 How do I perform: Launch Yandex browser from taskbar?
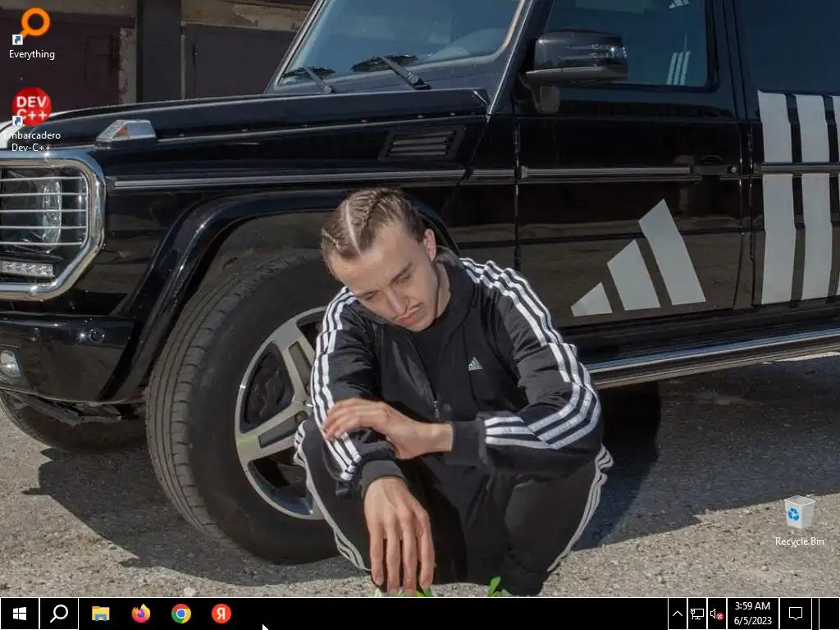pyautogui.click(x=221, y=614)
